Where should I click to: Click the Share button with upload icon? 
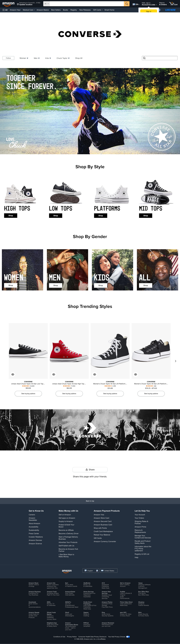[x=90, y=469]
